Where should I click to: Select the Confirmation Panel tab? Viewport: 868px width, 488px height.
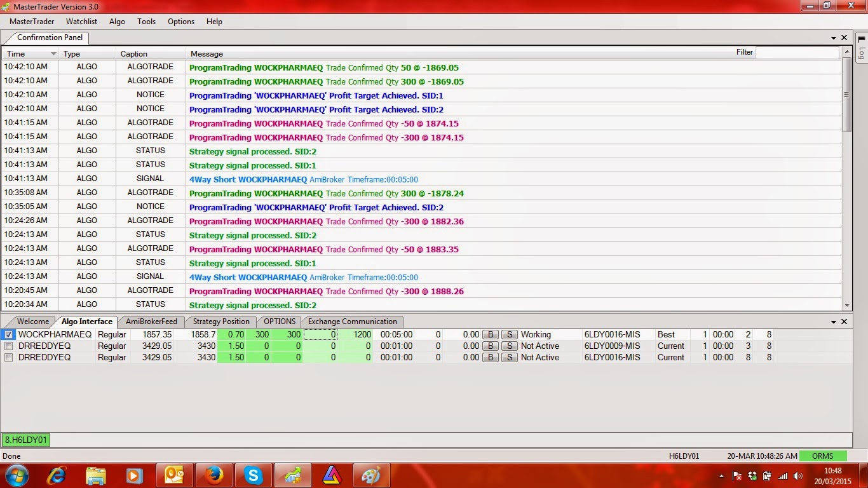coord(50,37)
